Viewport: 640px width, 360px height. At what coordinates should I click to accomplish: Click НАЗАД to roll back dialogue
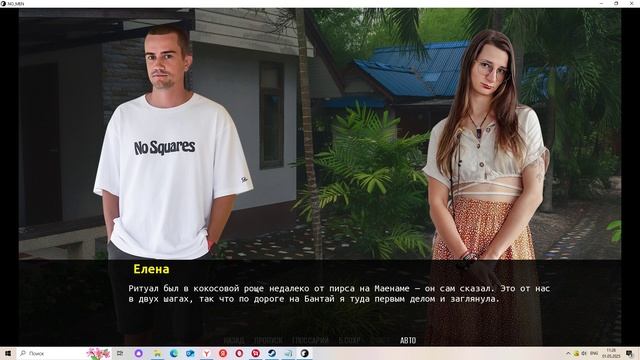234,340
